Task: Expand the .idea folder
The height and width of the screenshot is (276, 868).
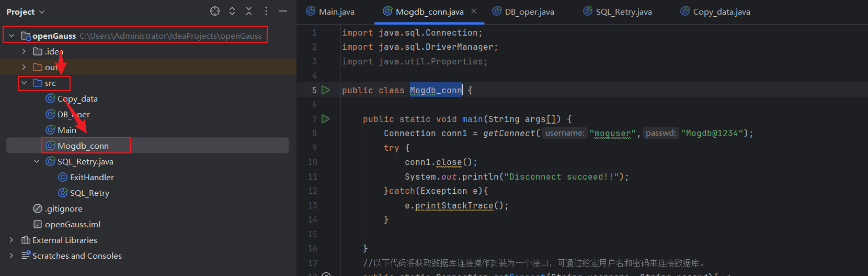Action: (24, 51)
